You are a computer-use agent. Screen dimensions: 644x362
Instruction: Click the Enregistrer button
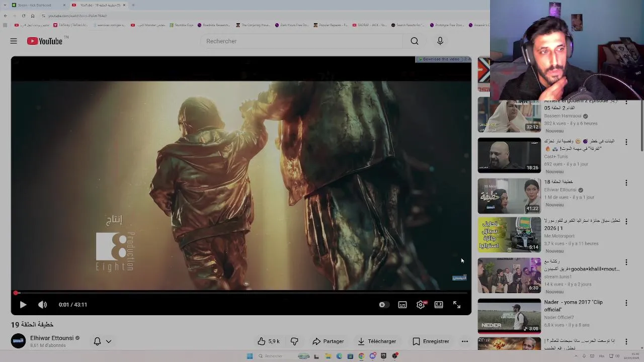431,341
